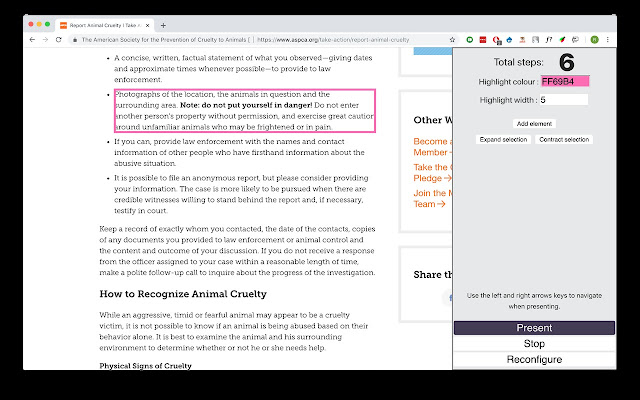Screen dimensions: 640x400
Task: Reload the ASPCA page
Action: [59, 40]
